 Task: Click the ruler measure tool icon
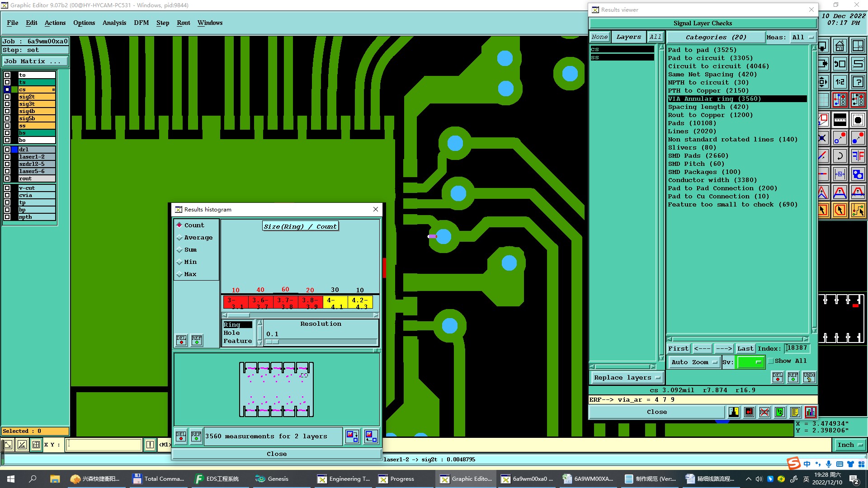click(x=840, y=120)
